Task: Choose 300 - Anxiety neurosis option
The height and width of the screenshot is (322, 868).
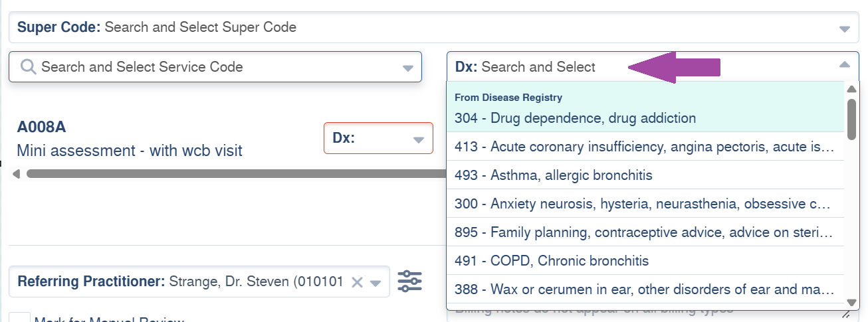Action: pos(643,204)
